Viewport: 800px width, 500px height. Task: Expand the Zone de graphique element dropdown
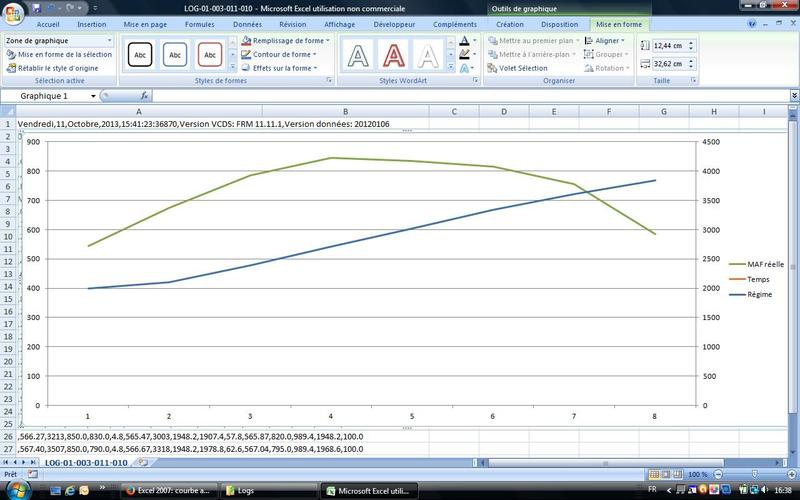(109, 41)
